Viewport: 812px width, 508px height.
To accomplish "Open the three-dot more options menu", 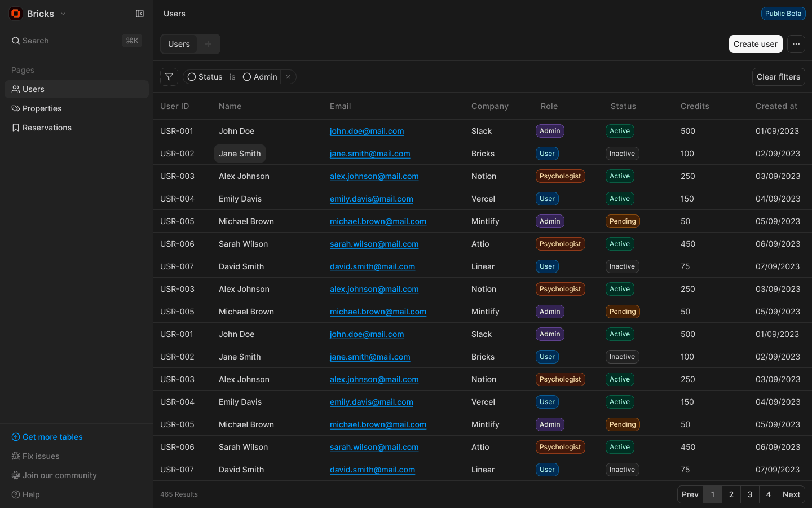I will [796, 44].
